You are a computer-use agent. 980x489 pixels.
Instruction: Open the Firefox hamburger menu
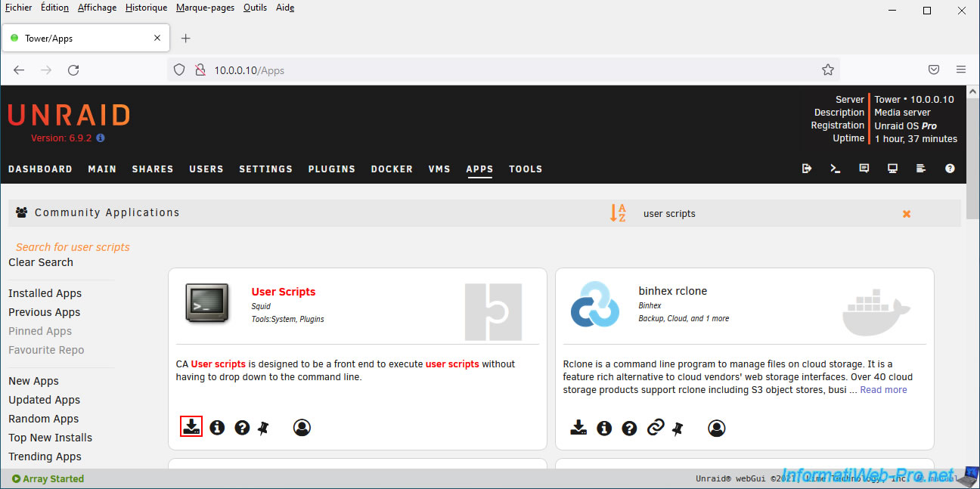click(961, 70)
